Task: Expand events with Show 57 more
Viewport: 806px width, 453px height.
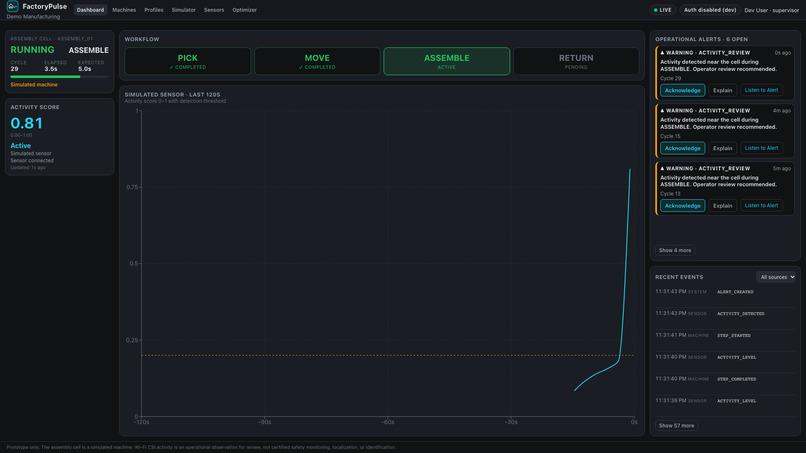Action: (x=676, y=426)
